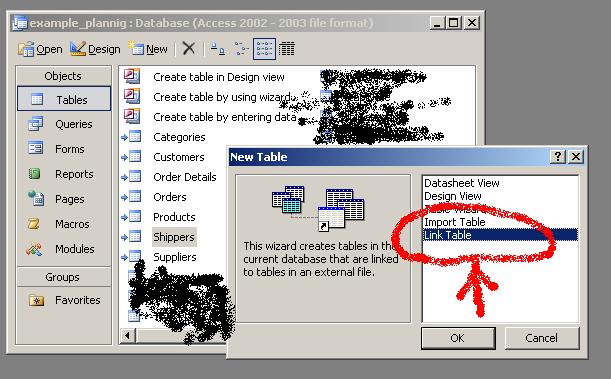Click OK in the New Table dialog

(x=458, y=338)
